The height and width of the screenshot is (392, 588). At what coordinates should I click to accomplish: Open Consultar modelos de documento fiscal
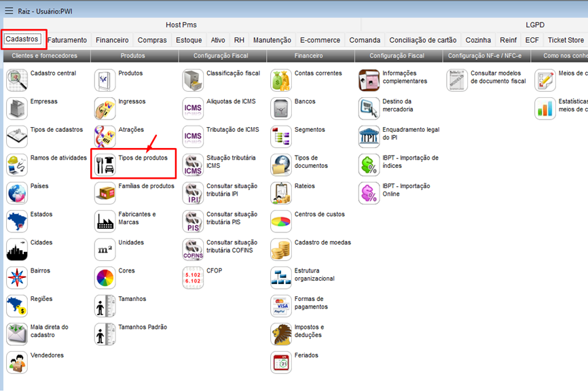tap(498, 77)
